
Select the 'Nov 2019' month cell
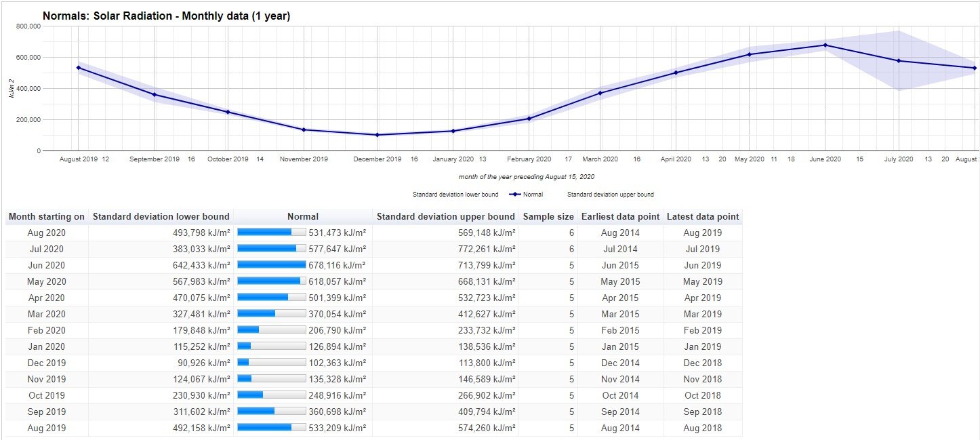[47, 379]
